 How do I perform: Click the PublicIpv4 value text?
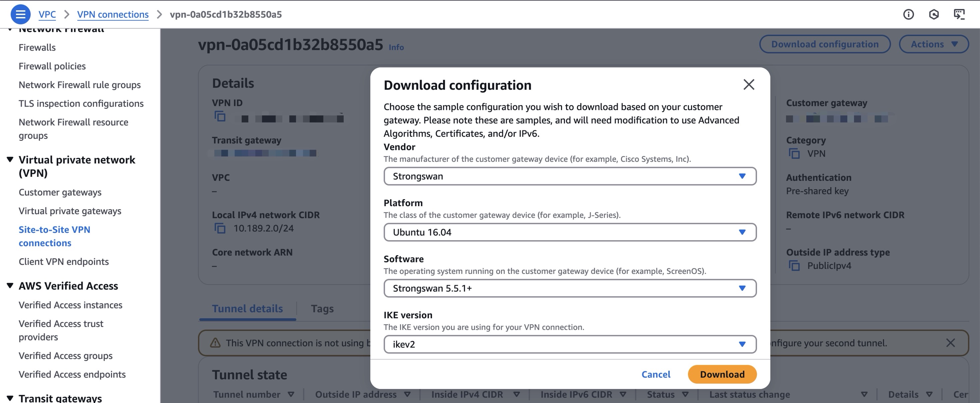829,266
